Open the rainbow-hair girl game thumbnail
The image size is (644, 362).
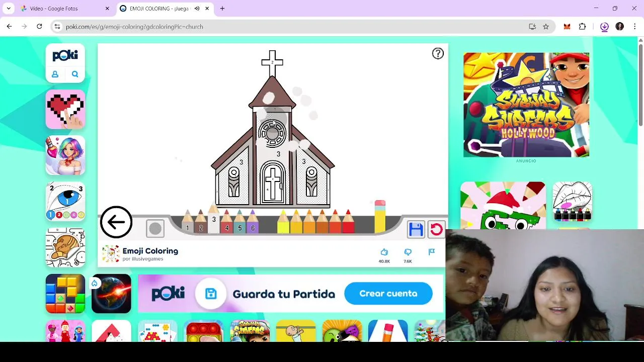[65, 155]
